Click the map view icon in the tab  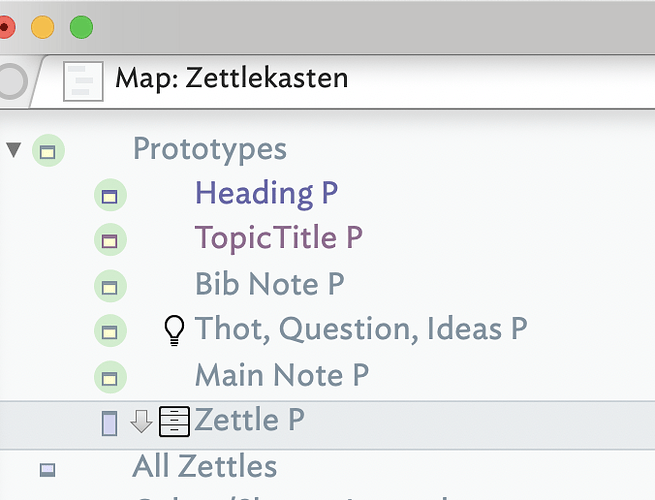[83, 81]
